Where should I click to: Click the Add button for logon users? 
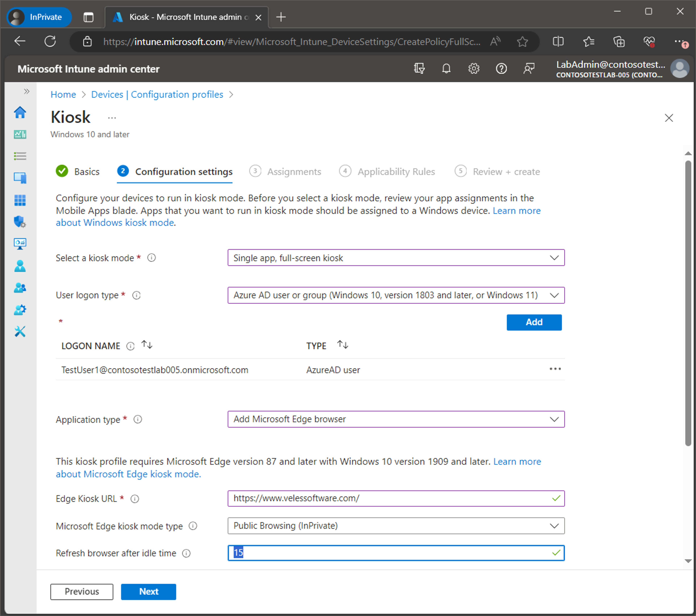click(534, 322)
